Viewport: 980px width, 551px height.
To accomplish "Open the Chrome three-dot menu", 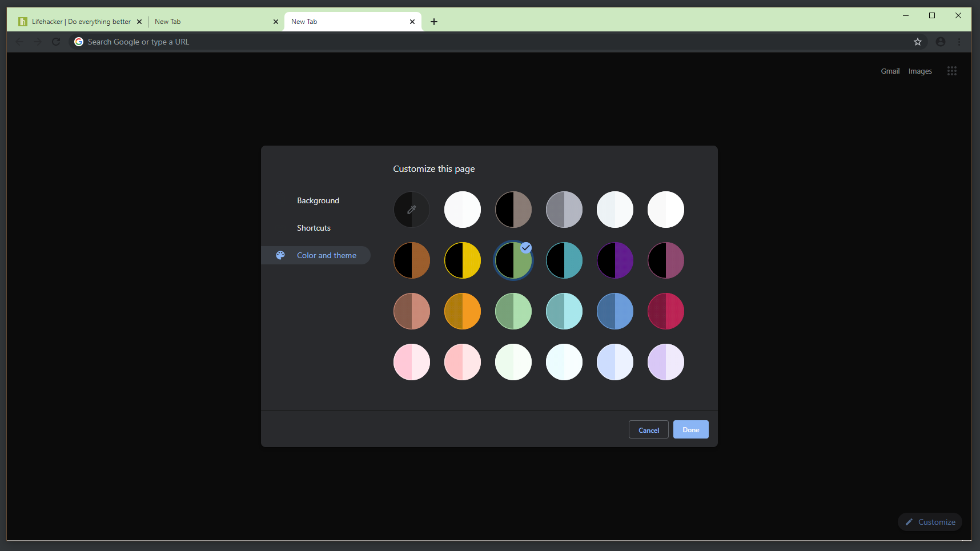I will (x=959, y=42).
